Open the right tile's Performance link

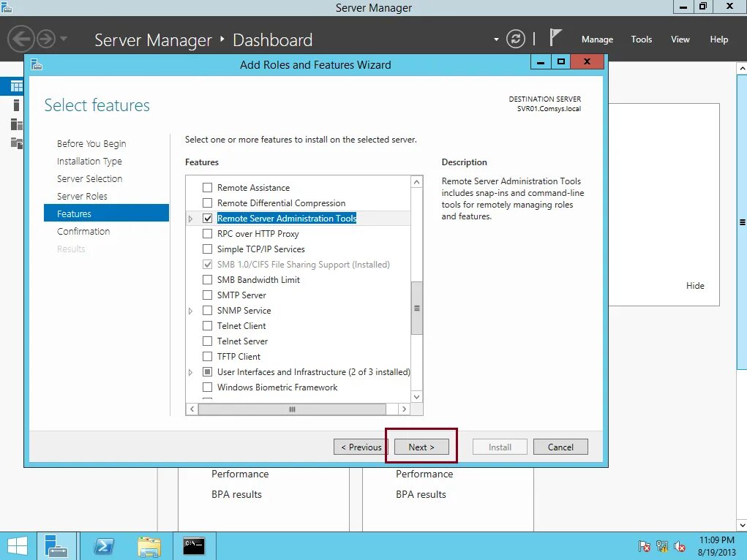point(424,474)
